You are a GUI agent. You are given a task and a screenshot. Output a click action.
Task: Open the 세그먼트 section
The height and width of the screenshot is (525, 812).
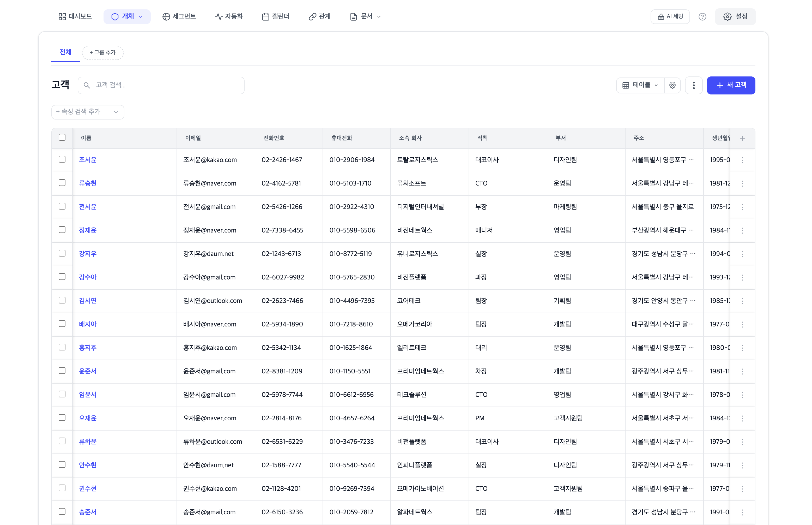(x=179, y=16)
